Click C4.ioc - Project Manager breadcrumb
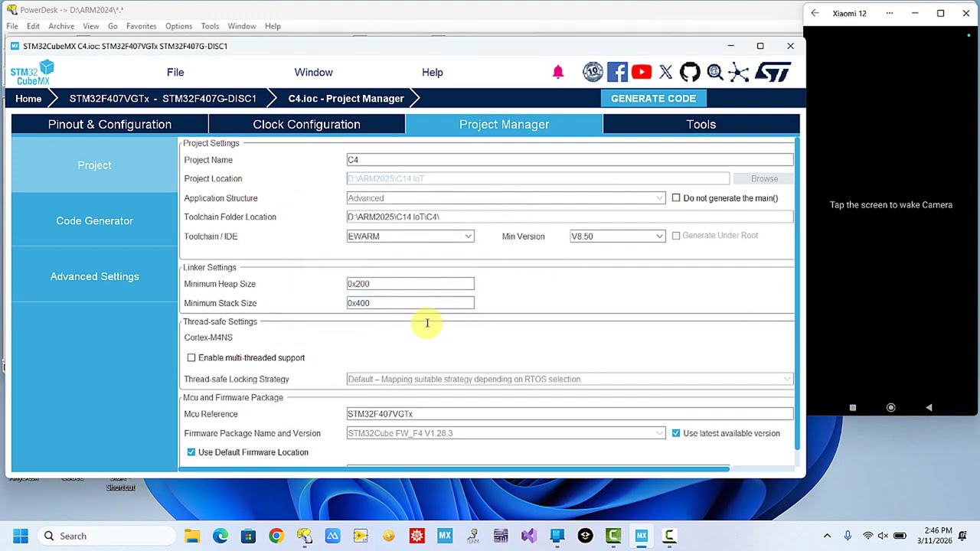Viewport: 980px width, 551px height. pos(346,99)
